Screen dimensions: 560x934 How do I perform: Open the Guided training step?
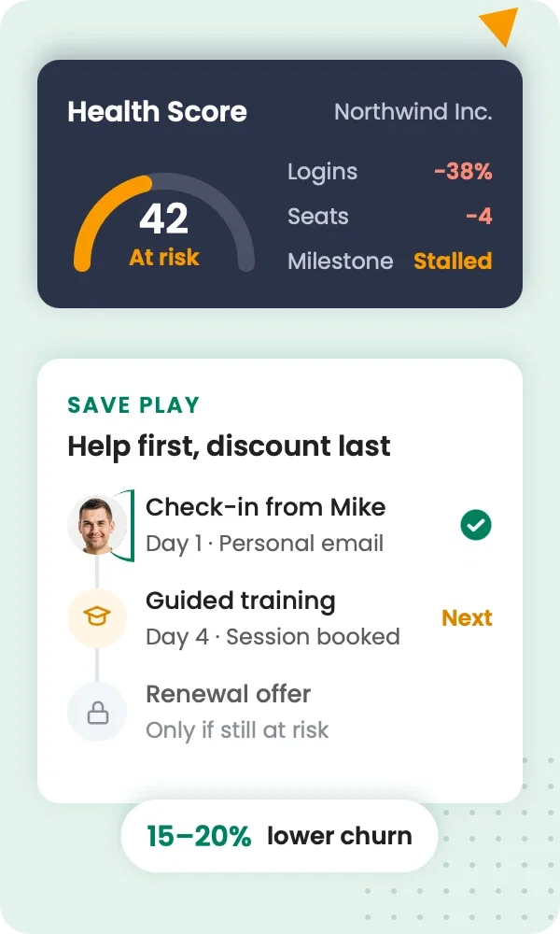click(280, 617)
